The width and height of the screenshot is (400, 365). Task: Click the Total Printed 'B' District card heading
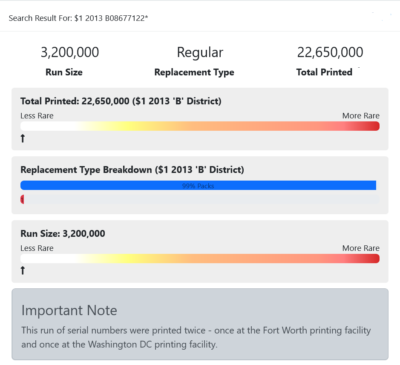pyautogui.click(x=121, y=101)
